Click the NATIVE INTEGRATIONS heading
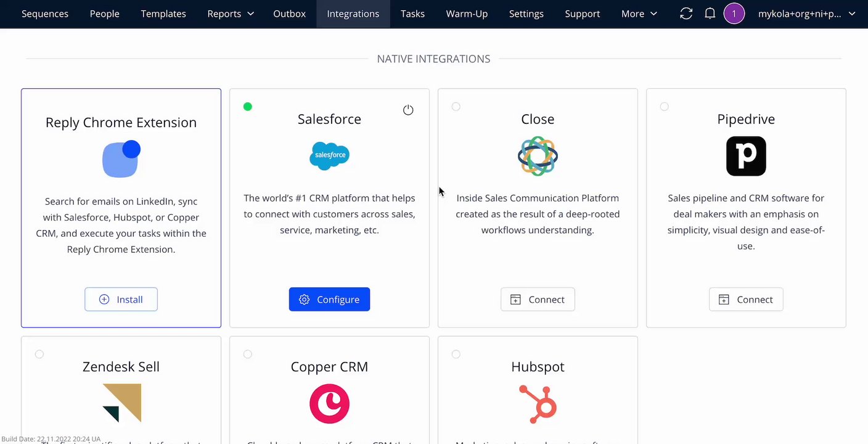The image size is (868, 444). [x=433, y=59]
